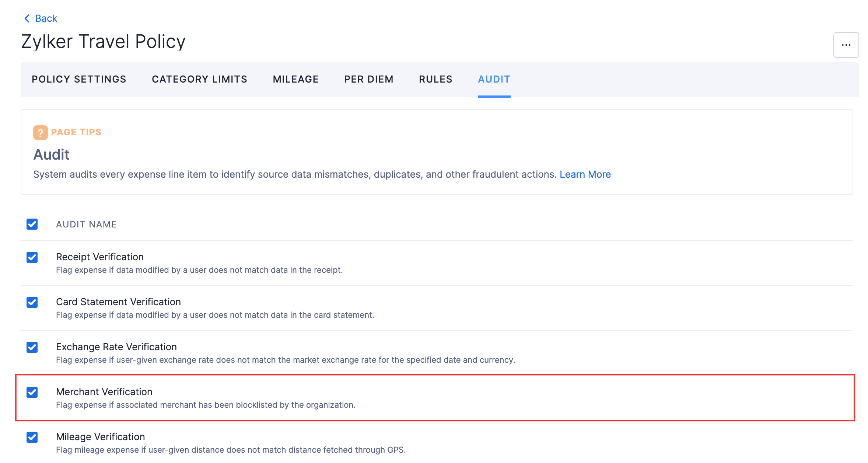The width and height of the screenshot is (868, 463).
Task: Click the Receipt Verification audit name
Action: [100, 257]
